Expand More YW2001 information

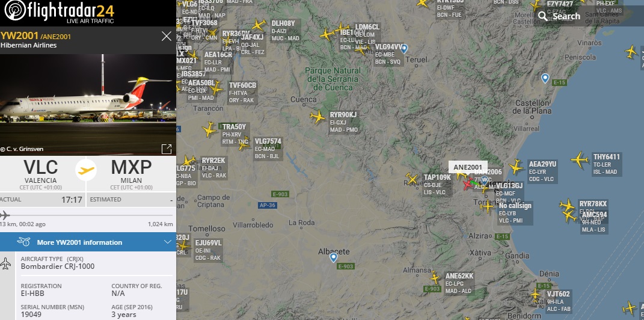88,242
